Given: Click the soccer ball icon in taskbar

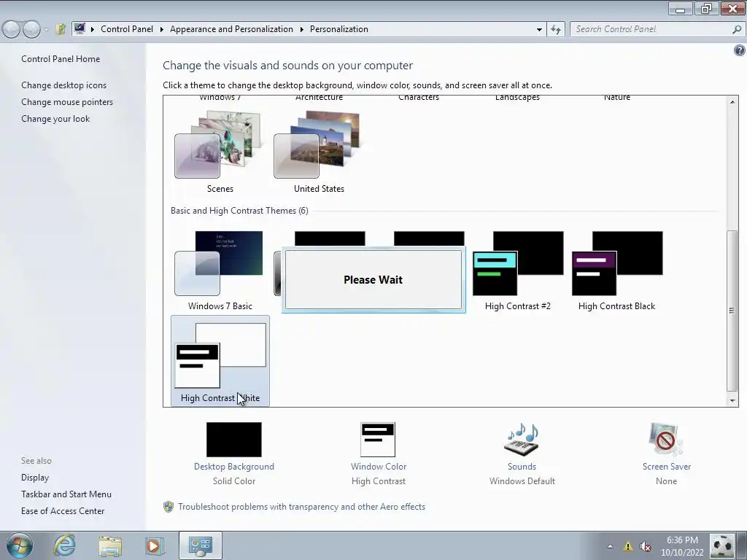Looking at the screenshot, I should tap(721, 545).
